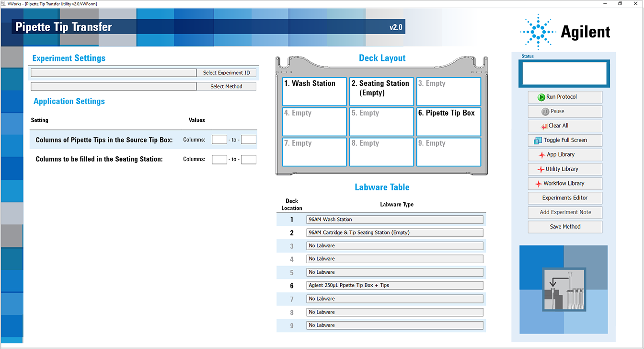This screenshot has width=644, height=349.
Task: Click the Method name text field
Action: [x=114, y=87]
